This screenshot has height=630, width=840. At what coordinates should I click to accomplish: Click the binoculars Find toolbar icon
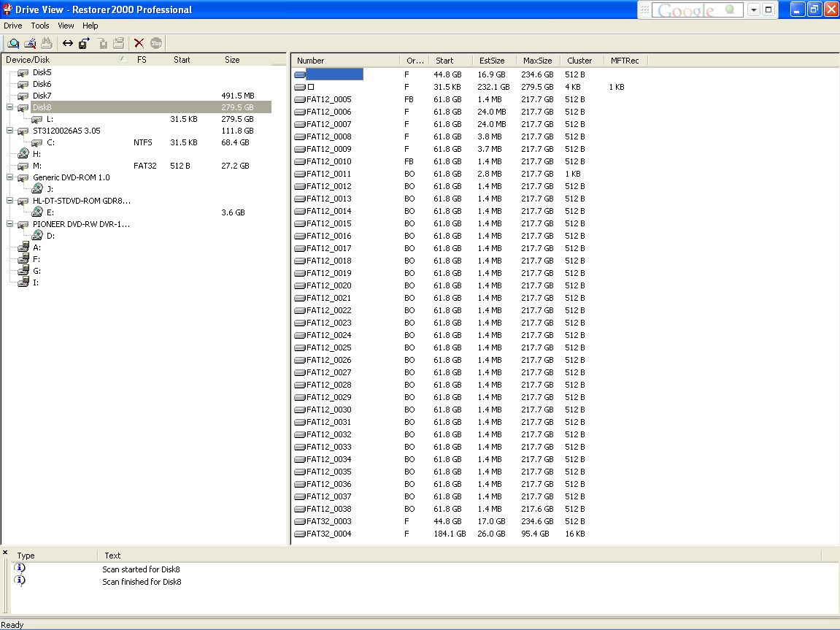(x=47, y=43)
